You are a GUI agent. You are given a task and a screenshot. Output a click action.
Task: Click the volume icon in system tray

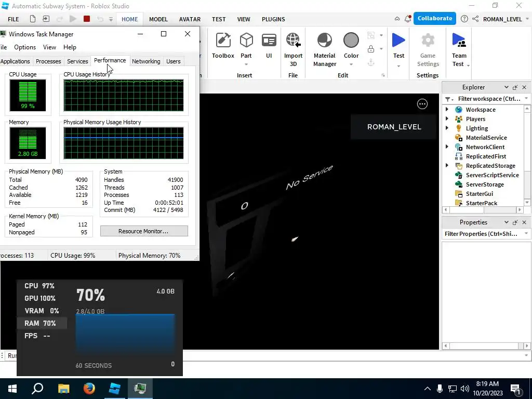pyautogui.click(x=464, y=389)
